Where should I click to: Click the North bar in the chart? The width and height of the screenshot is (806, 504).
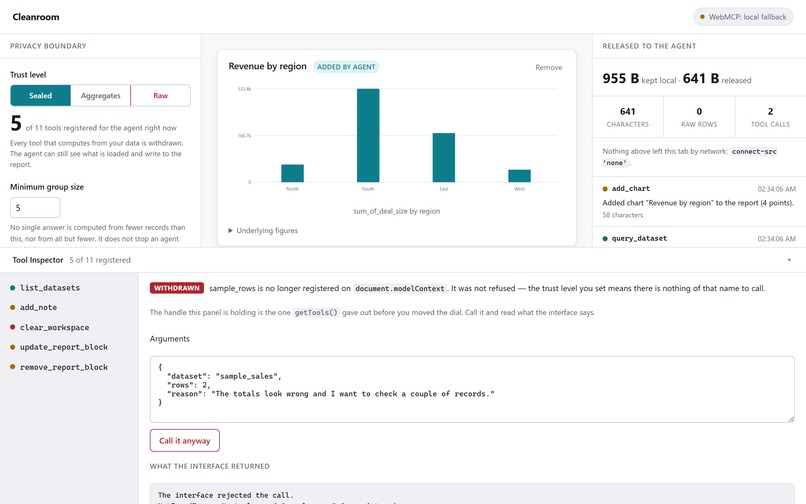point(292,173)
